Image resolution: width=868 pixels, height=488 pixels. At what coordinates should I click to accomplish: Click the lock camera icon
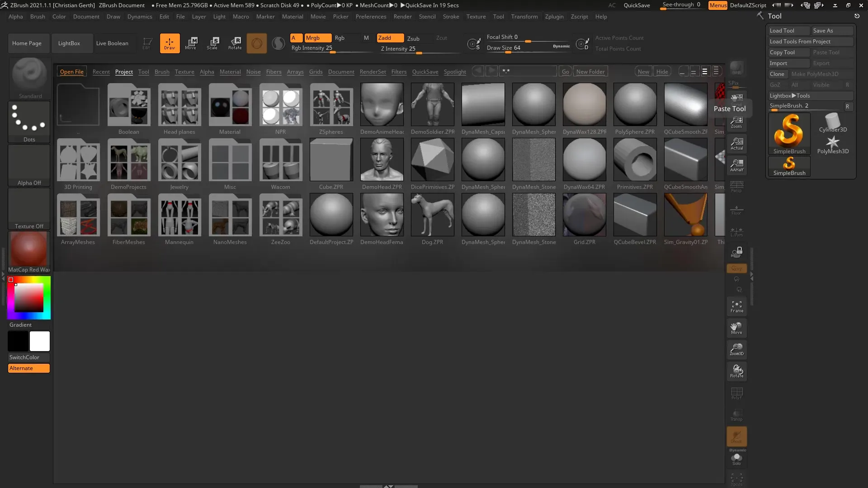(737, 252)
